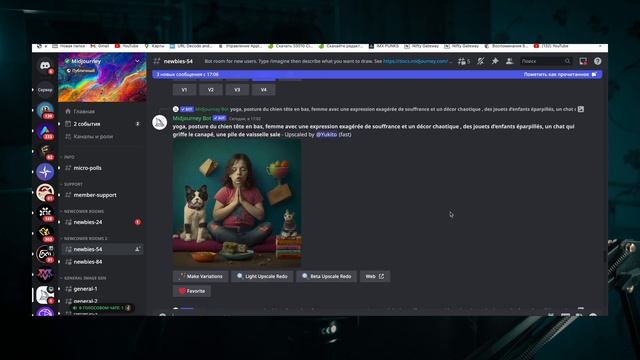Open docs.midjourney.com link in channel topic
This screenshot has width=640, height=360.
point(416,61)
